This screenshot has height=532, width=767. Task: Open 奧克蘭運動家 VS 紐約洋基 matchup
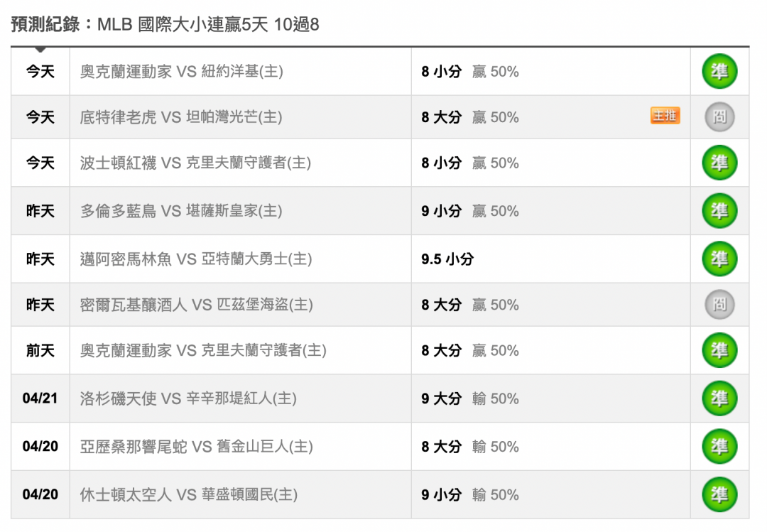(x=182, y=72)
